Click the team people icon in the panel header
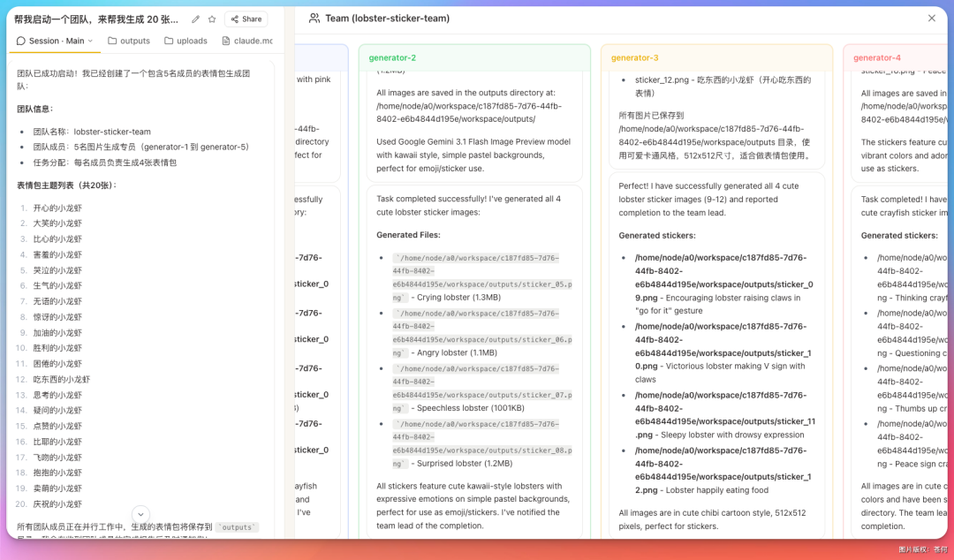 [314, 18]
